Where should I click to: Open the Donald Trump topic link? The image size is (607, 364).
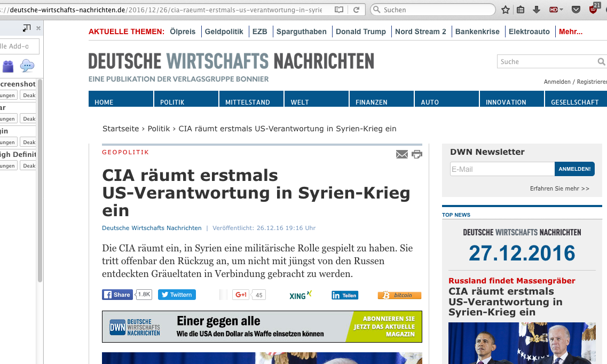(361, 31)
